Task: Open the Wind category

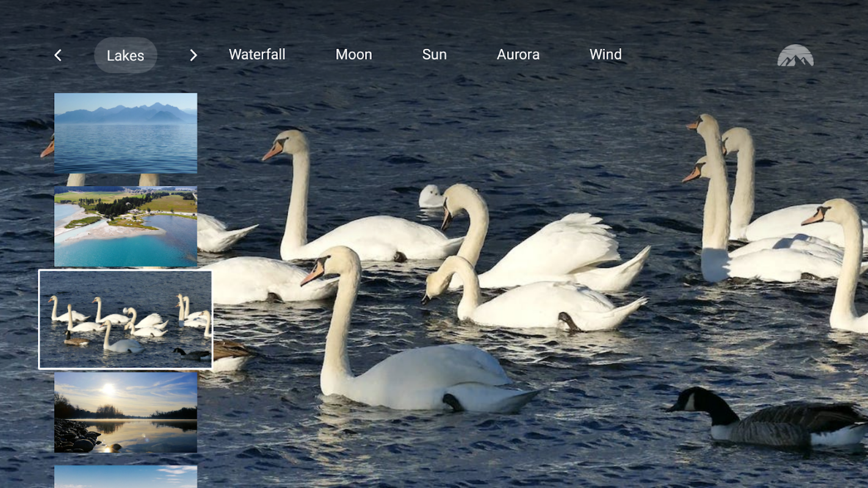Action: 606,54
